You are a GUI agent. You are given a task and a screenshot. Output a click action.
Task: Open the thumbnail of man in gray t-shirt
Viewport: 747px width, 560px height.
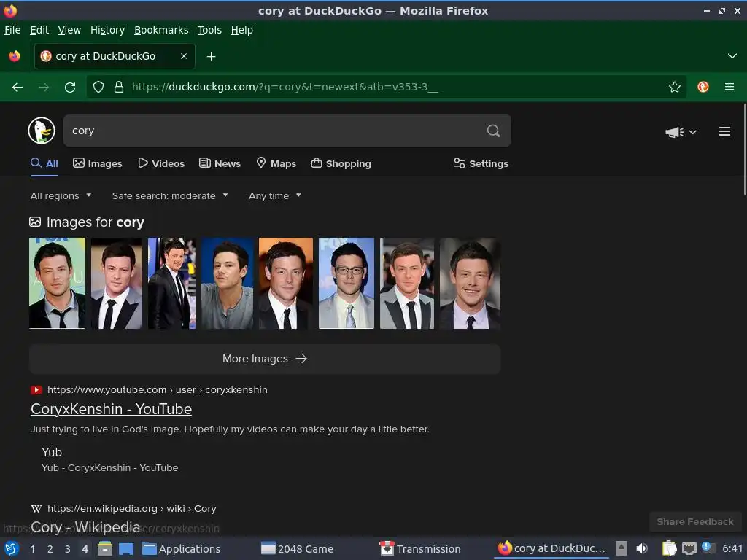point(228,284)
